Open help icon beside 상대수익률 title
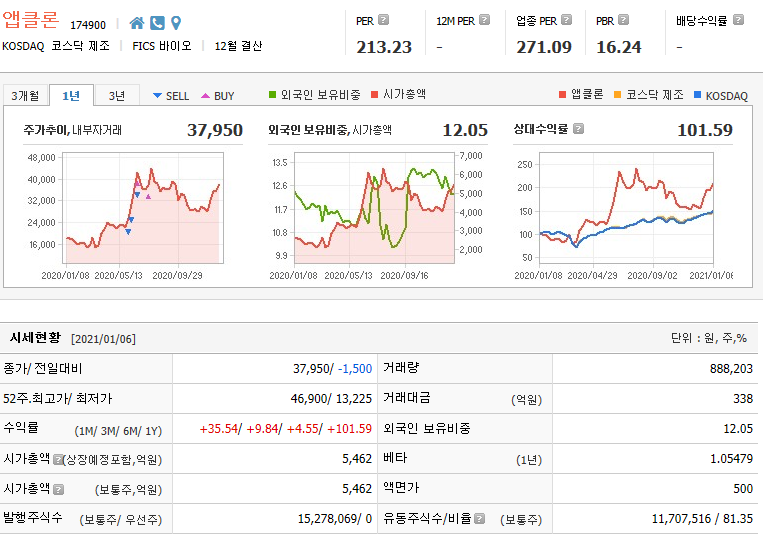 click(578, 129)
